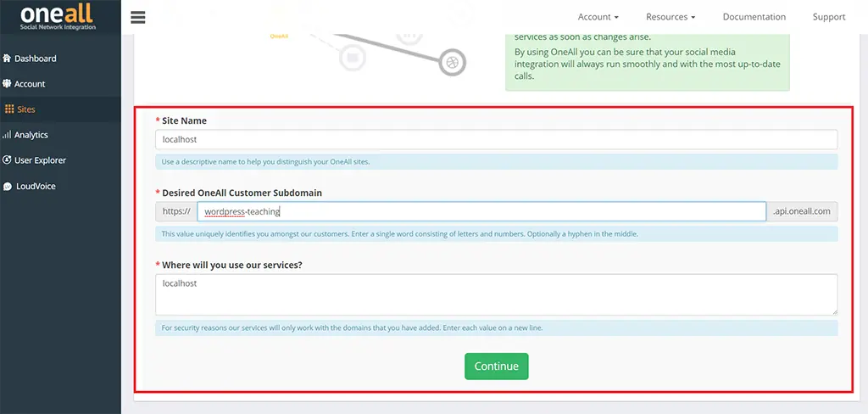
Task: Click the OneAll logo
Action: [x=58, y=17]
